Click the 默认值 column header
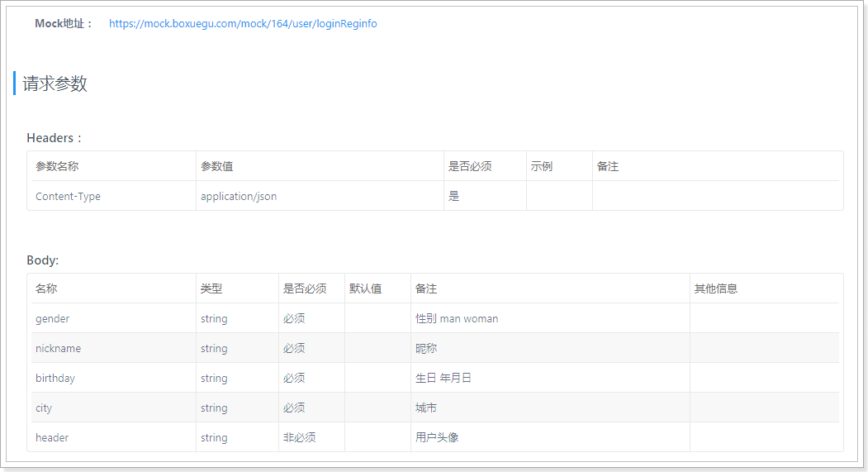Screen dimensions: 868x472 365,288
